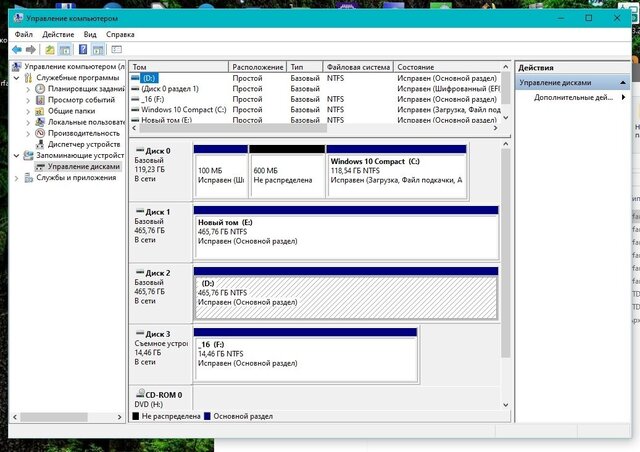
Task: Open the Действие menu
Action: point(58,34)
